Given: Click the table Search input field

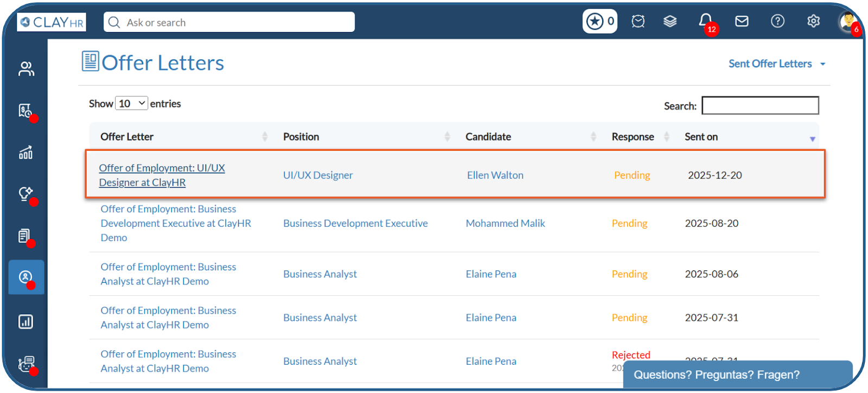Looking at the screenshot, I should (759, 105).
